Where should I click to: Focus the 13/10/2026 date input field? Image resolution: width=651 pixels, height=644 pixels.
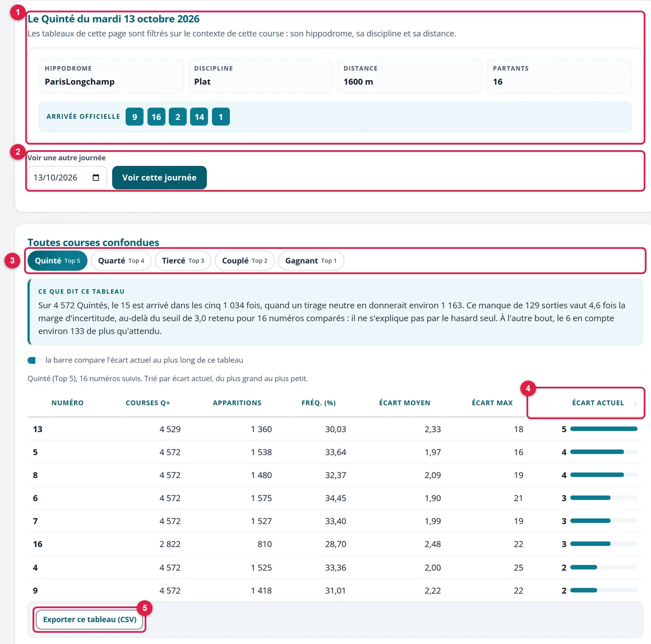[67, 178]
